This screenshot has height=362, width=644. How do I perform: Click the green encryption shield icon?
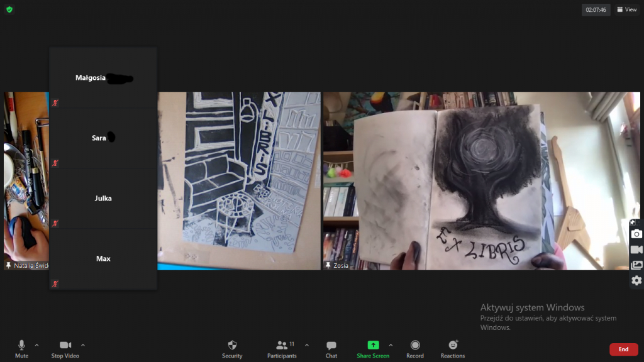coord(9,9)
